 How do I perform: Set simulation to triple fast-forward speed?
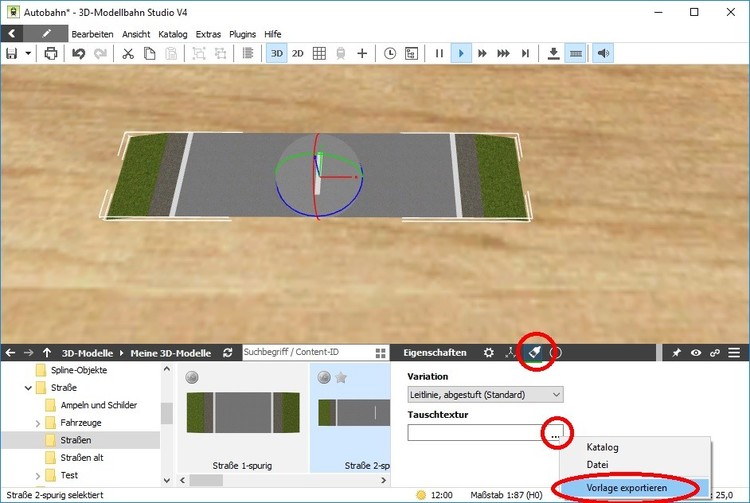(x=503, y=54)
